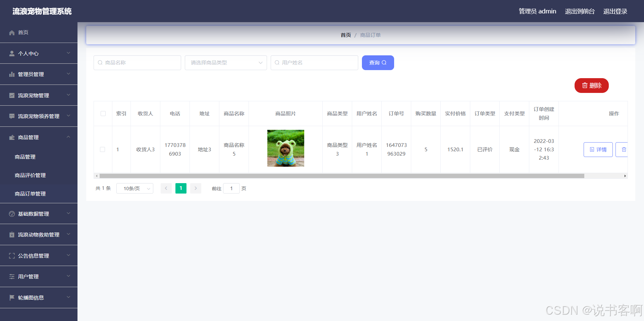
Task: Expand the 流浪宠物领养管理 menu chevron
Action: [68, 116]
